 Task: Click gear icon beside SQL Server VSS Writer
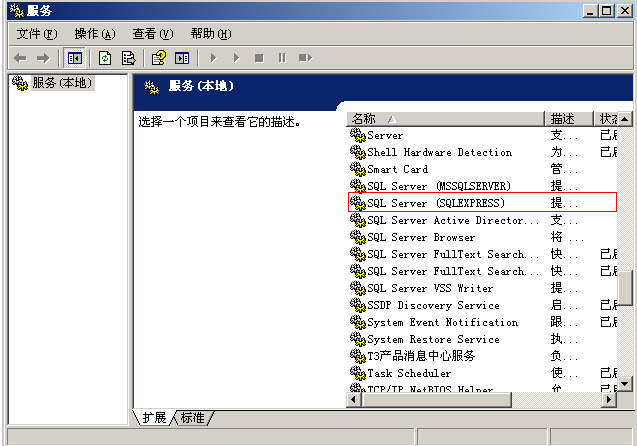358,288
